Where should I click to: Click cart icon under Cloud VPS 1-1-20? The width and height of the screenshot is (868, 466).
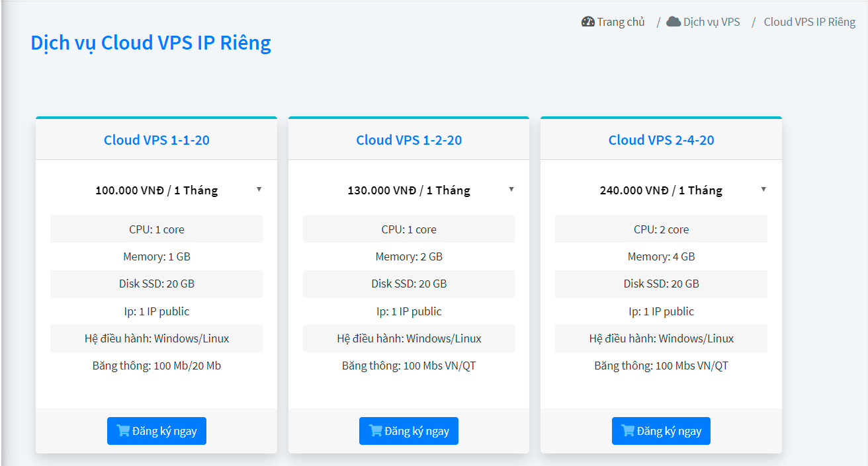click(123, 431)
